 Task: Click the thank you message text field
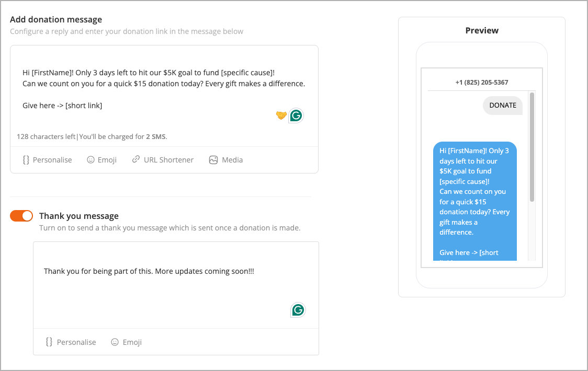175,285
